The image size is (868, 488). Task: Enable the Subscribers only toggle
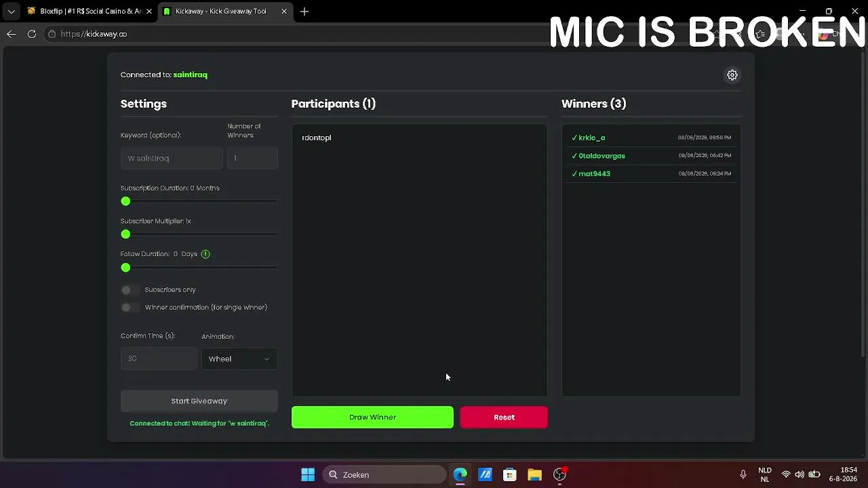point(129,290)
